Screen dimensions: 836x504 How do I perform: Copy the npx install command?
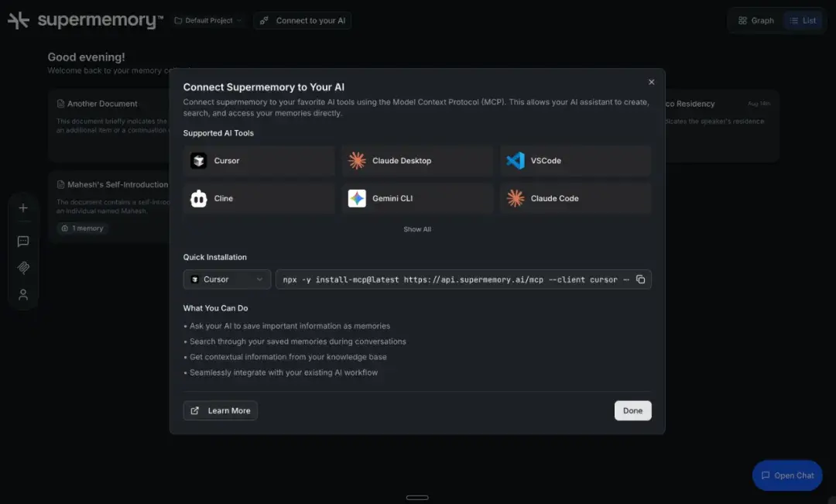(x=640, y=279)
